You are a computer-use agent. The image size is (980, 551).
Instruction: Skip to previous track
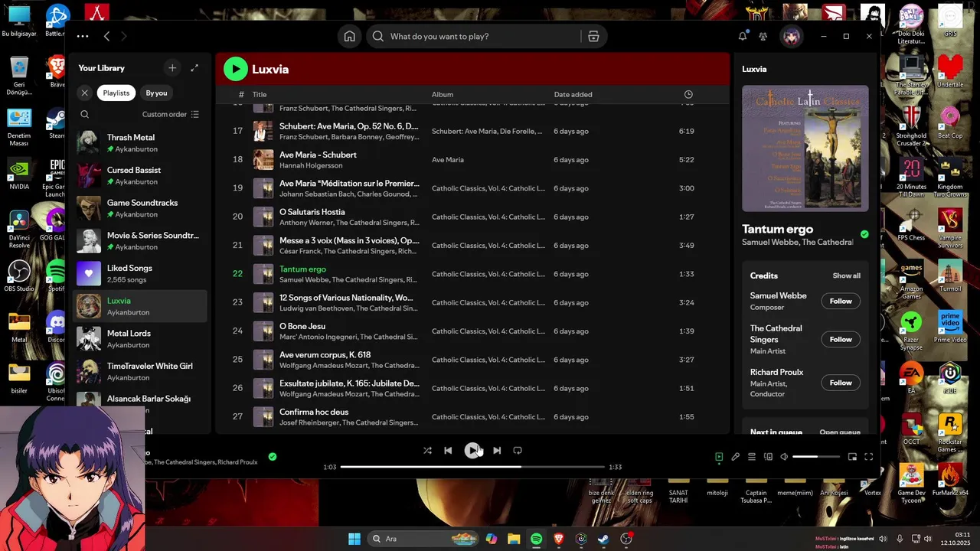[448, 451]
